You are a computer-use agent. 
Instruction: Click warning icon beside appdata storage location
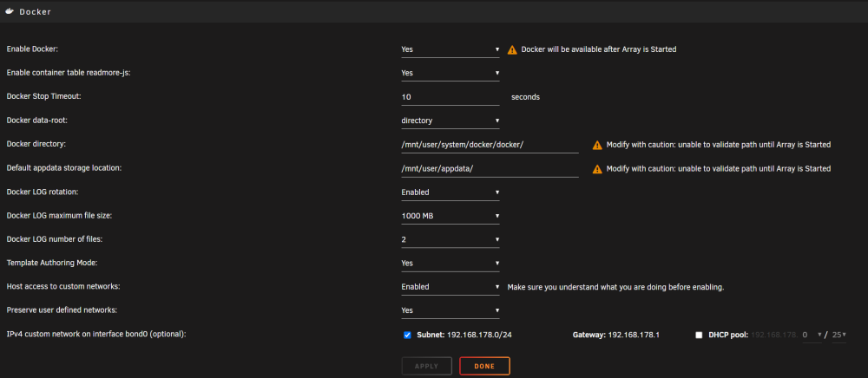point(597,169)
